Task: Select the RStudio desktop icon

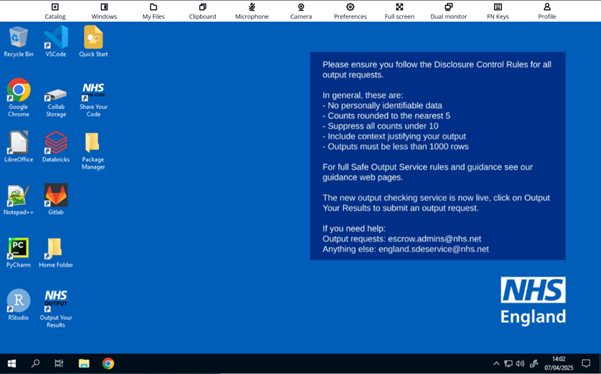Action: pyautogui.click(x=18, y=305)
